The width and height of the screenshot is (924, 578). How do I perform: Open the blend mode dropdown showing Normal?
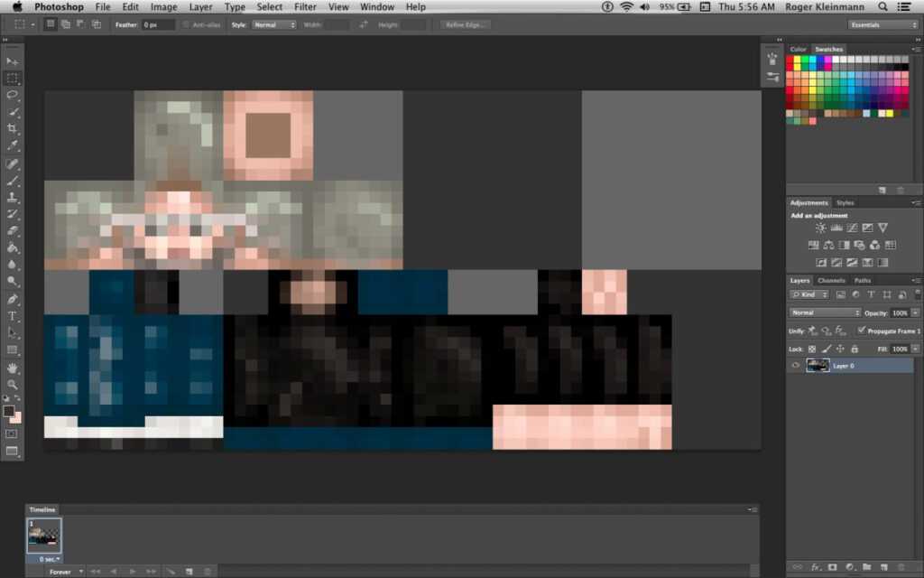click(824, 312)
